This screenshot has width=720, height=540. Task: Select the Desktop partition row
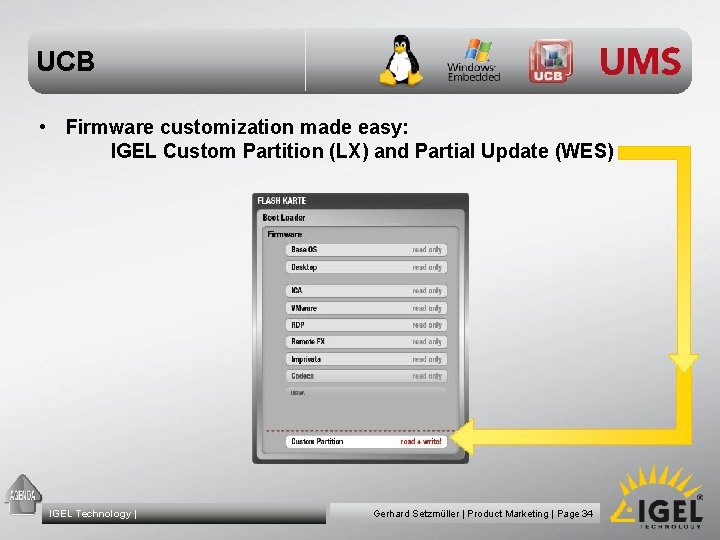(366, 267)
